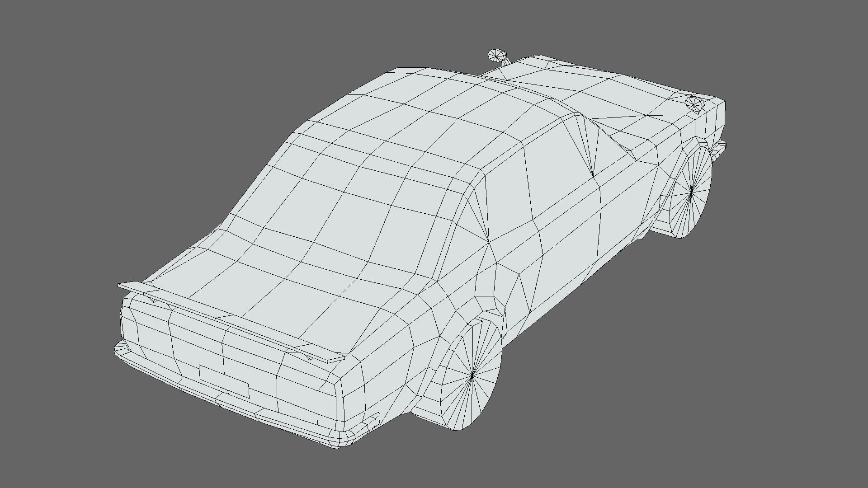
Task: Select the front wheel's center hub
Action: tap(691, 192)
